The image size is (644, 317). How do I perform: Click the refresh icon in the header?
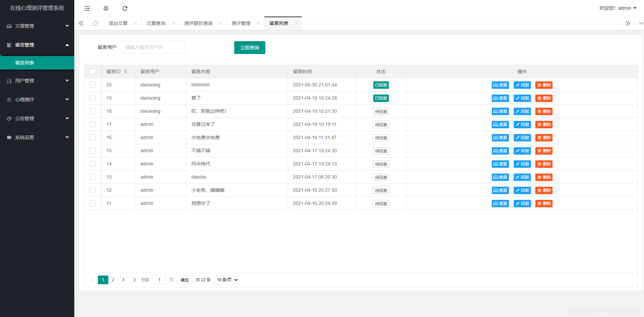coord(125,8)
